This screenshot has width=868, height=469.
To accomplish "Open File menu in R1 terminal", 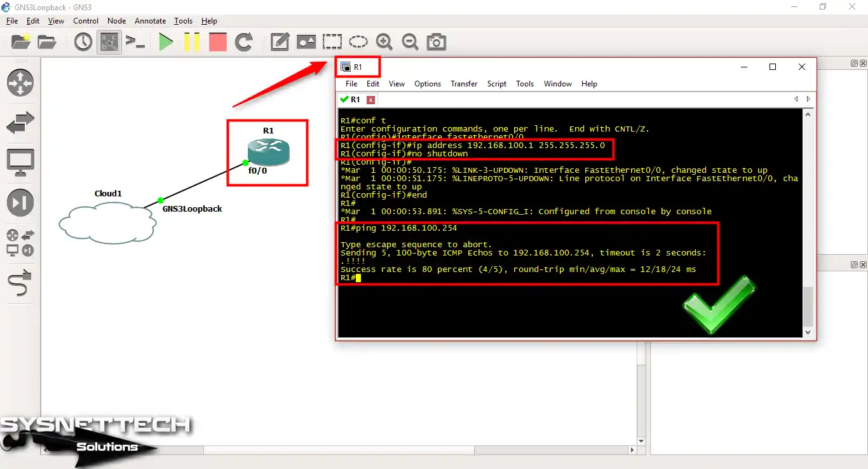I will coord(351,84).
